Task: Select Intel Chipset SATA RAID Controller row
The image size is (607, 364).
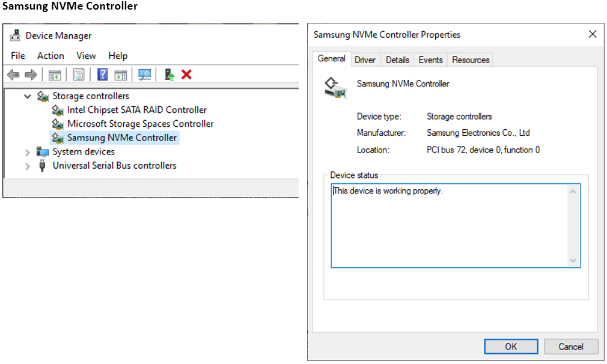Action: (x=136, y=110)
